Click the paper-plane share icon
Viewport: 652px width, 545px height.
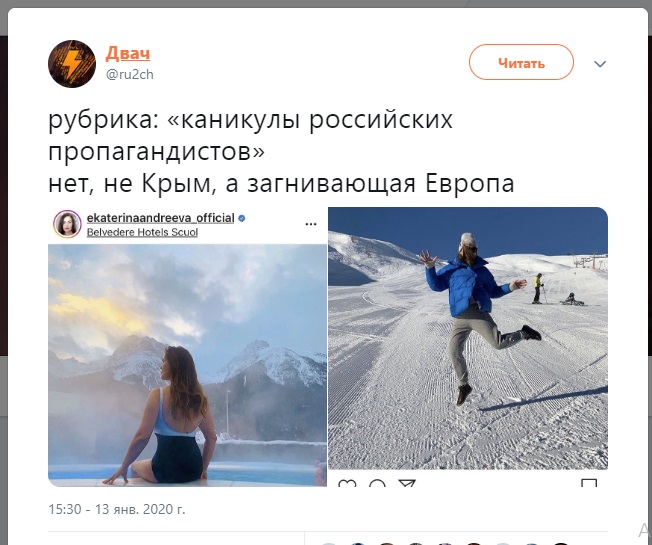pyautogui.click(x=407, y=483)
